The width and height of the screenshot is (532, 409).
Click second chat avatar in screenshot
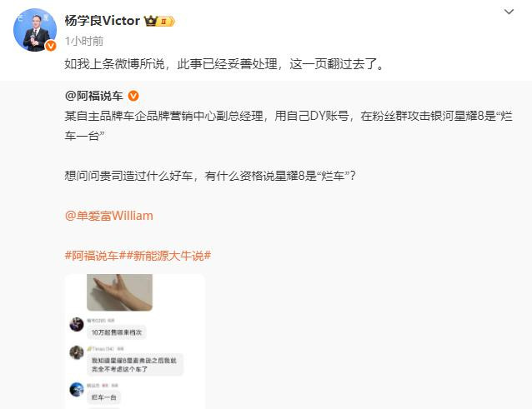pyautogui.click(x=77, y=352)
